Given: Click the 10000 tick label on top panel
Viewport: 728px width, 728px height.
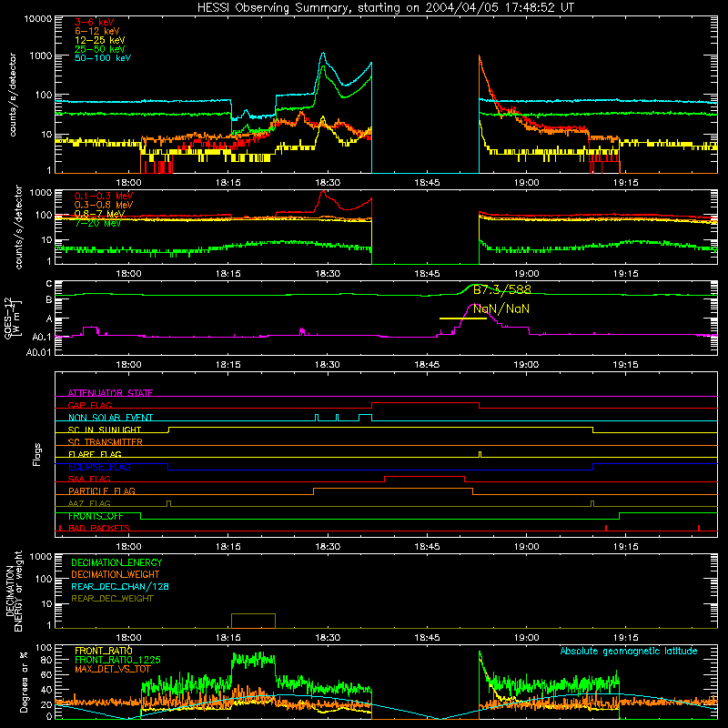Looking at the screenshot, I should pyautogui.click(x=38, y=19).
